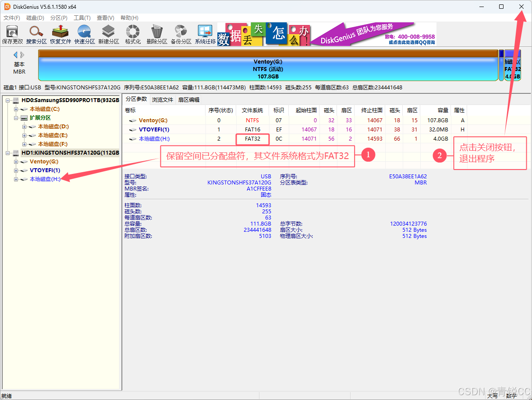The image size is (532, 400).
Task: Open the 磁盘(D) menu
Action: coord(35,18)
